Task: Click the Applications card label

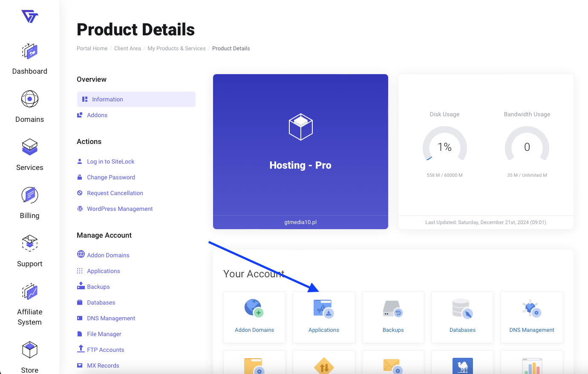Action: (x=324, y=330)
